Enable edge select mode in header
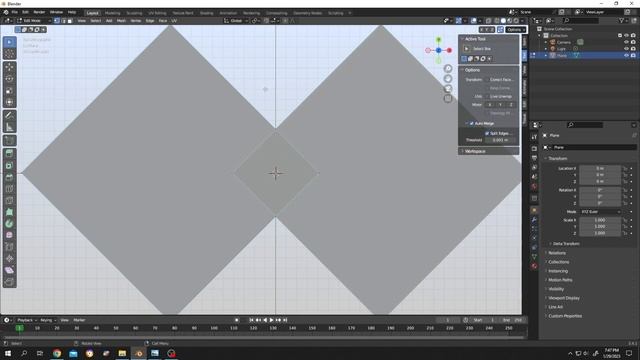 63,20
